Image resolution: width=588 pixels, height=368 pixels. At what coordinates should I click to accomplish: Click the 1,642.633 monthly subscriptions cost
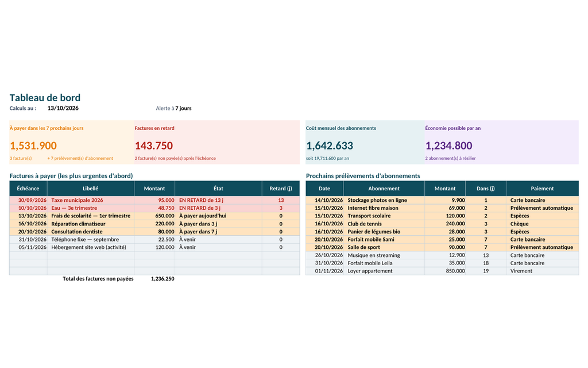click(x=330, y=145)
